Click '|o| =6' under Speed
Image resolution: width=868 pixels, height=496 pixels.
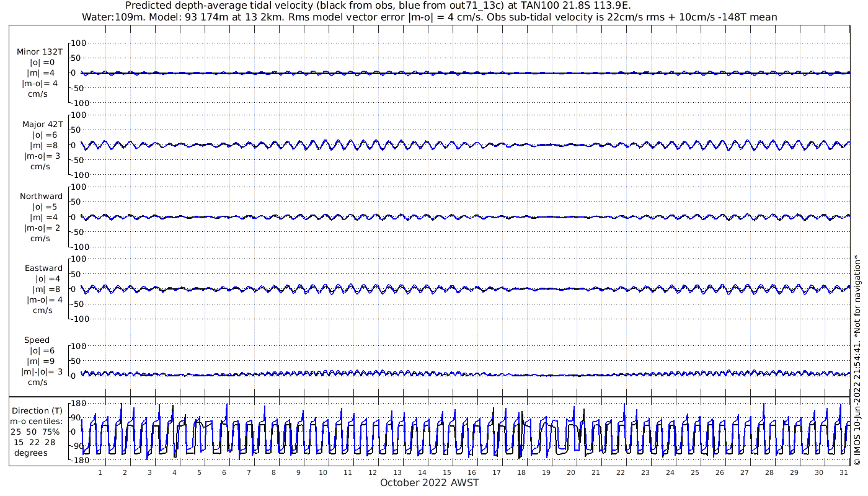click(x=42, y=351)
